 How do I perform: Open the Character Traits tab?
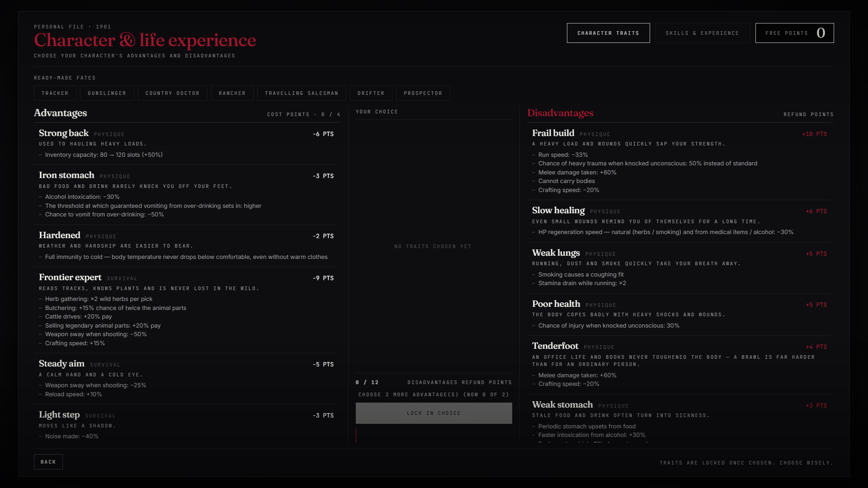tap(608, 33)
